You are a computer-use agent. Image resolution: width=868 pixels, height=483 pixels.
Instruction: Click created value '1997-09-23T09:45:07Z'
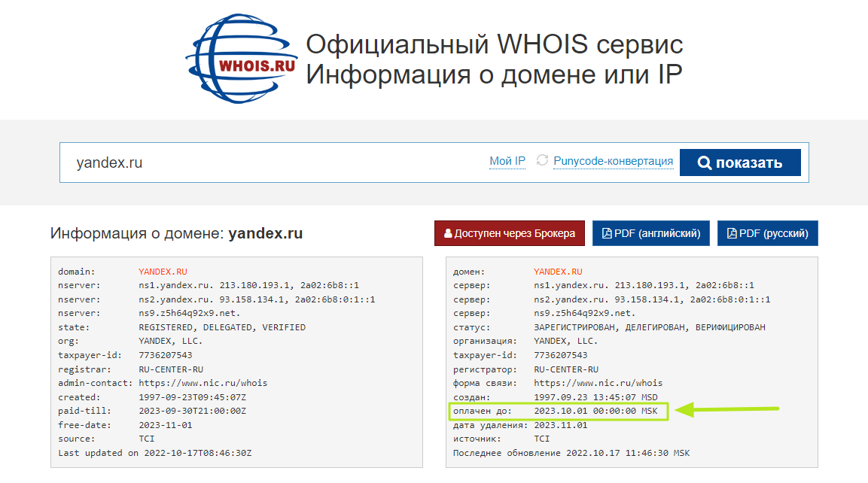(x=192, y=397)
